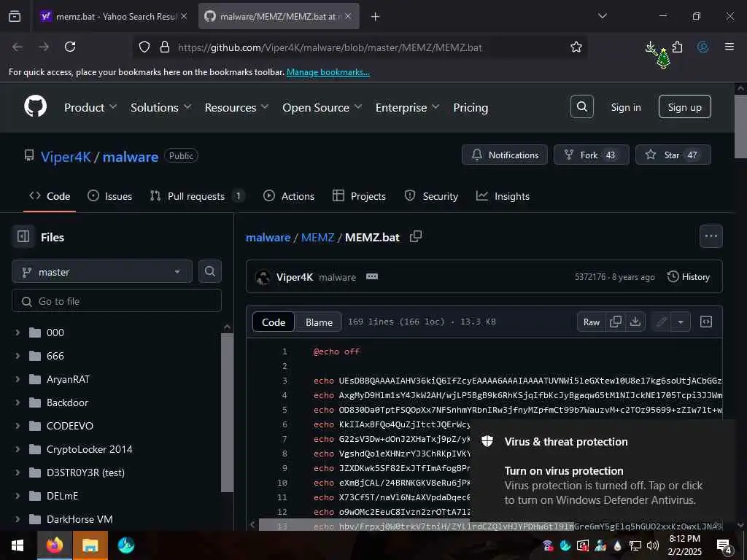The image size is (747, 560).
Task: Switch to Code view toggle
Action: [x=274, y=322]
